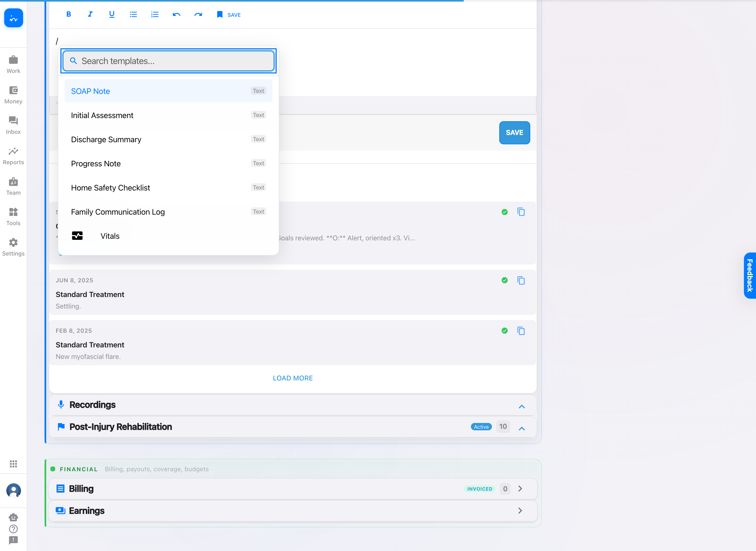The width and height of the screenshot is (756, 551).
Task: Click the app logo at the top left
Action: 13,18
